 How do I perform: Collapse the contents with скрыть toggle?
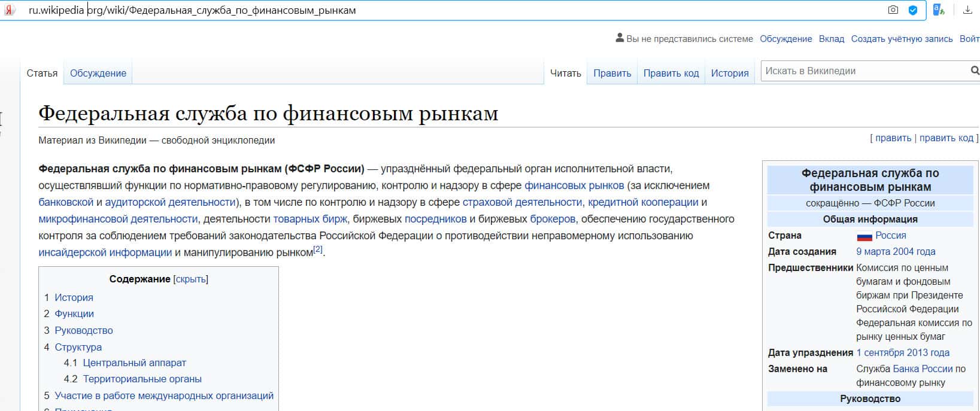190,279
